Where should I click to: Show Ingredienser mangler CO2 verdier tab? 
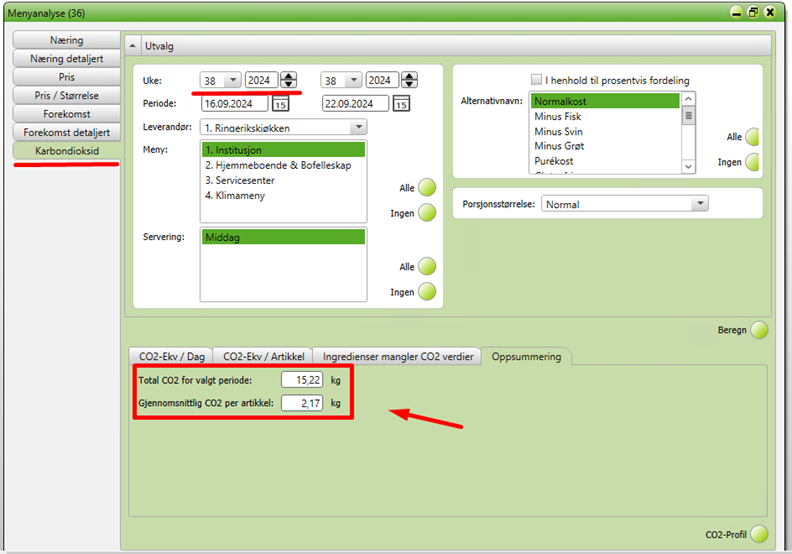[x=398, y=357]
